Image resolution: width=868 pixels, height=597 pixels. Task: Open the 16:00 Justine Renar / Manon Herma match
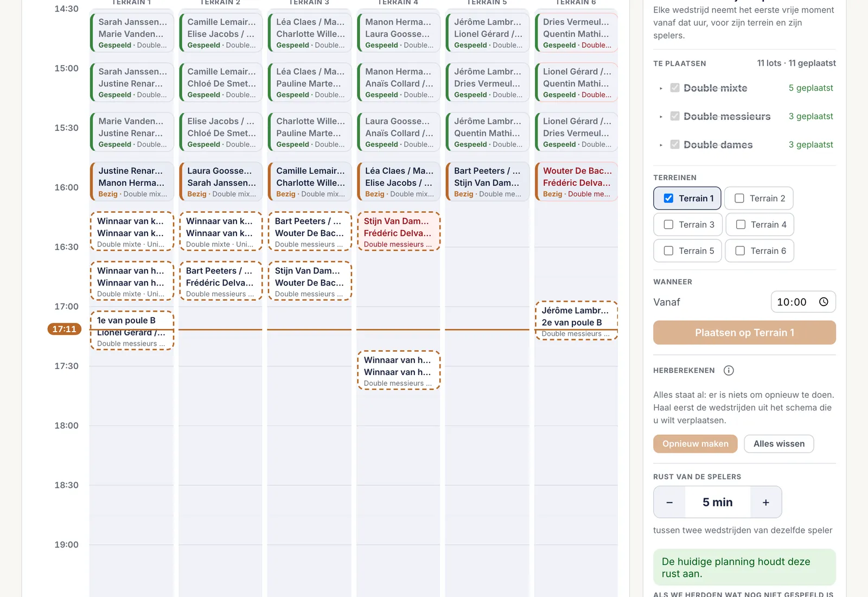pyautogui.click(x=132, y=182)
